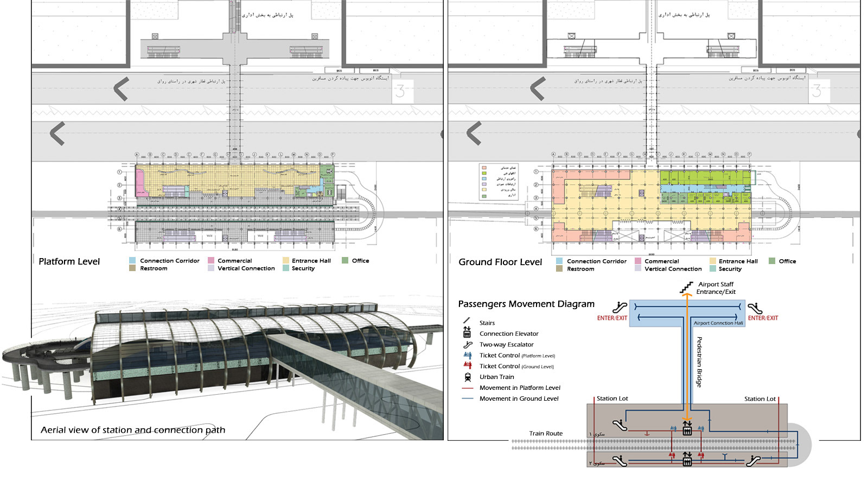Click the Ground Floor Vertical Connection swatch
This screenshot has height=488, width=868.
(x=638, y=268)
